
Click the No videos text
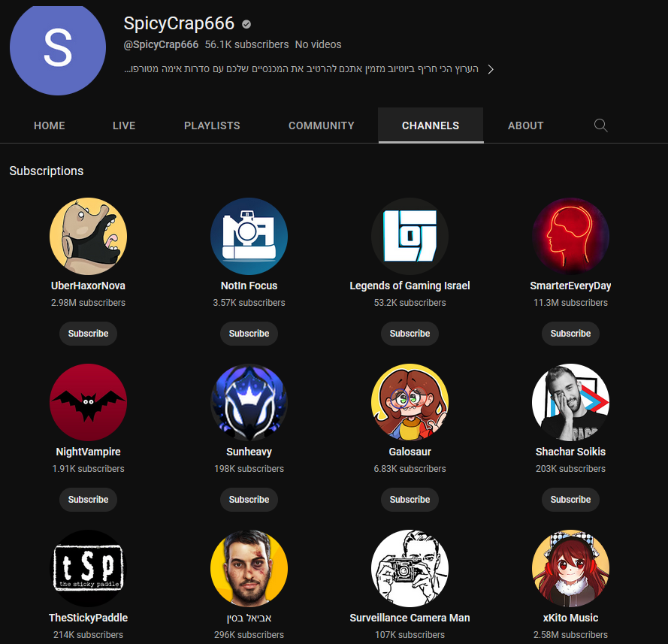[319, 45]
